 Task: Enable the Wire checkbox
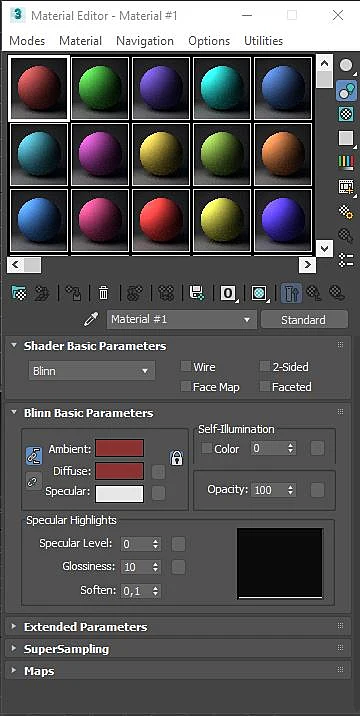(x=186, y=367)
